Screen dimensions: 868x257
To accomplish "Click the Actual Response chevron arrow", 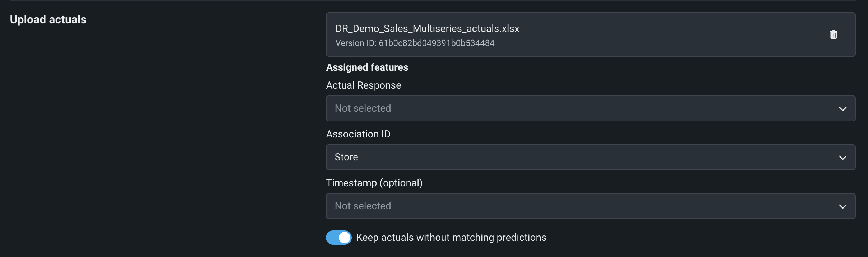I will [x=842, y=109].
